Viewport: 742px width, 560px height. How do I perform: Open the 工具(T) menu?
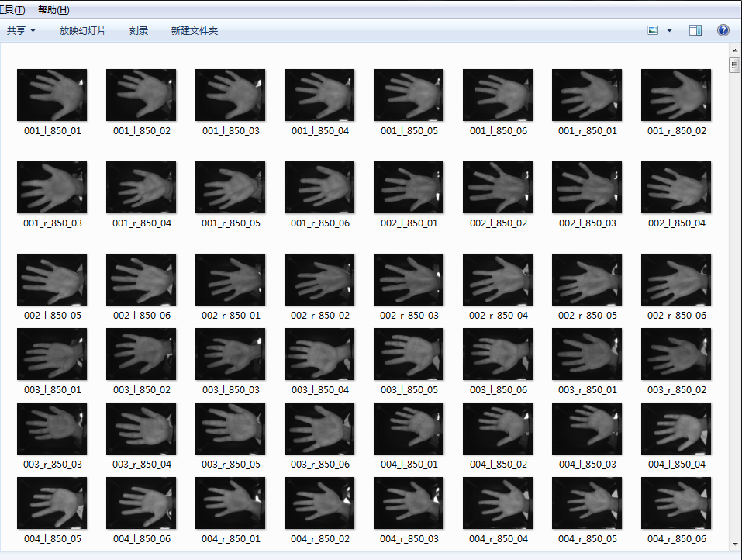pyautogui.click(x=12, y=10)
